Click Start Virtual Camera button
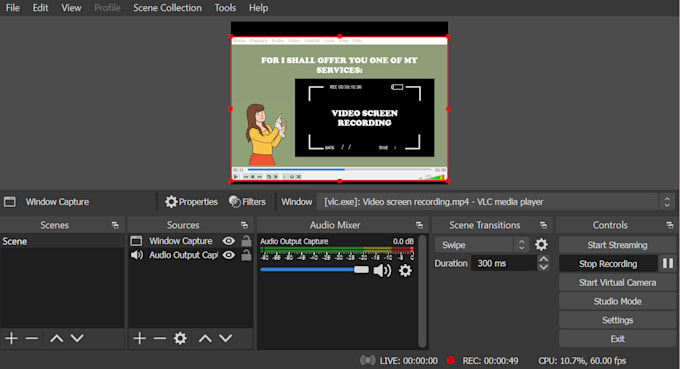 pos(617,283)
